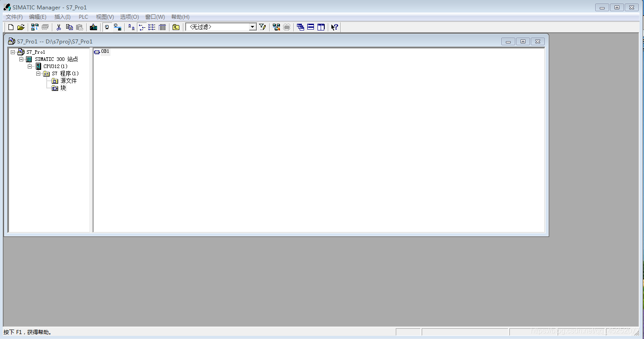Activate the context Help pointer icon

[335, 27]
